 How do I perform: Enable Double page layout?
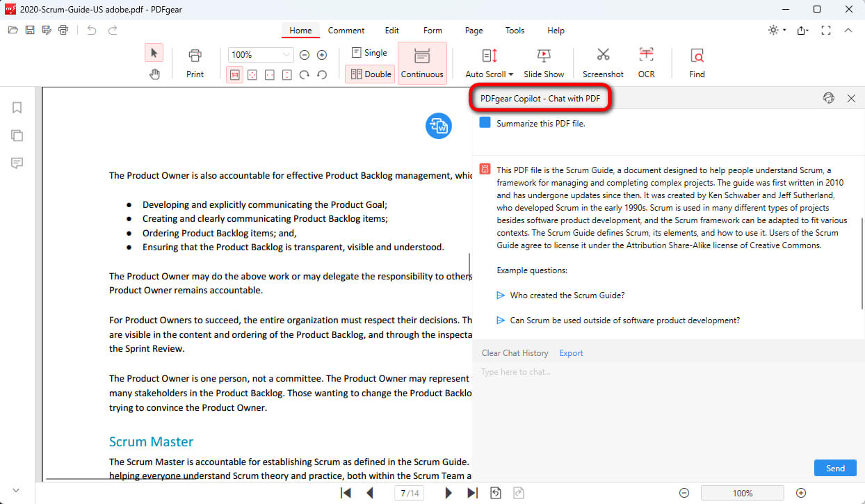tap(369, 73)
